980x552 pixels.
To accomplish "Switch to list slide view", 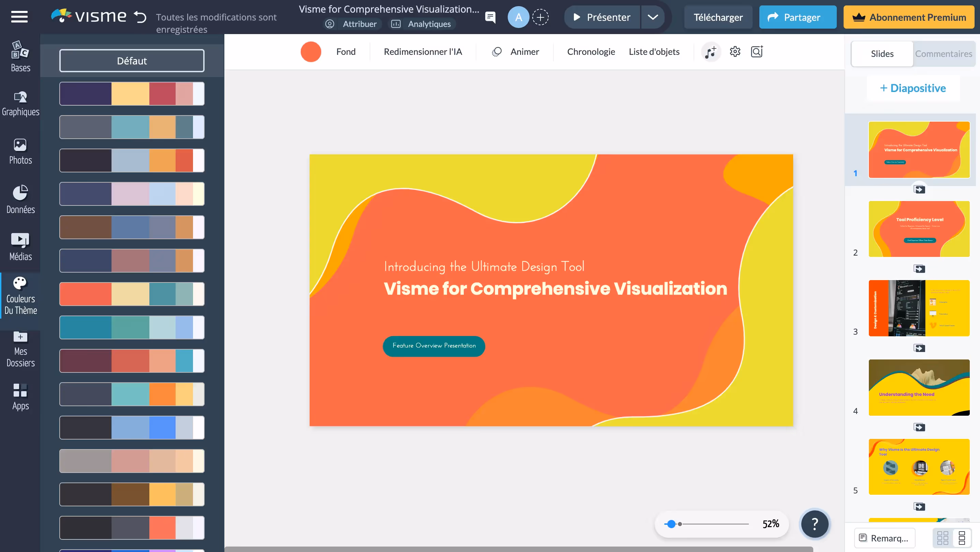I will pos(962,538).
